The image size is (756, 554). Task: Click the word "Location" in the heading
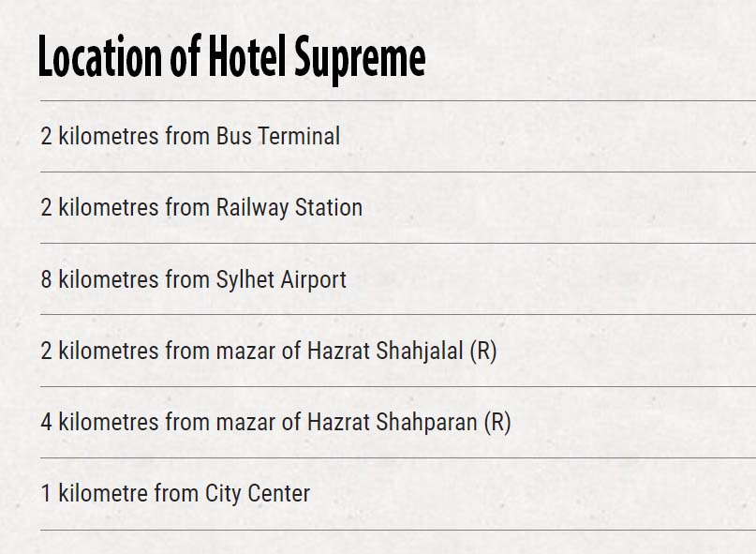click(x=100, y=56)
